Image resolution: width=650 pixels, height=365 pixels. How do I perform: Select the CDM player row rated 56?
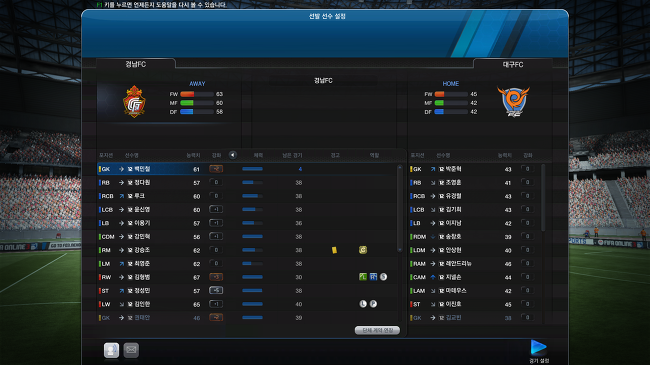pos(247,237)
